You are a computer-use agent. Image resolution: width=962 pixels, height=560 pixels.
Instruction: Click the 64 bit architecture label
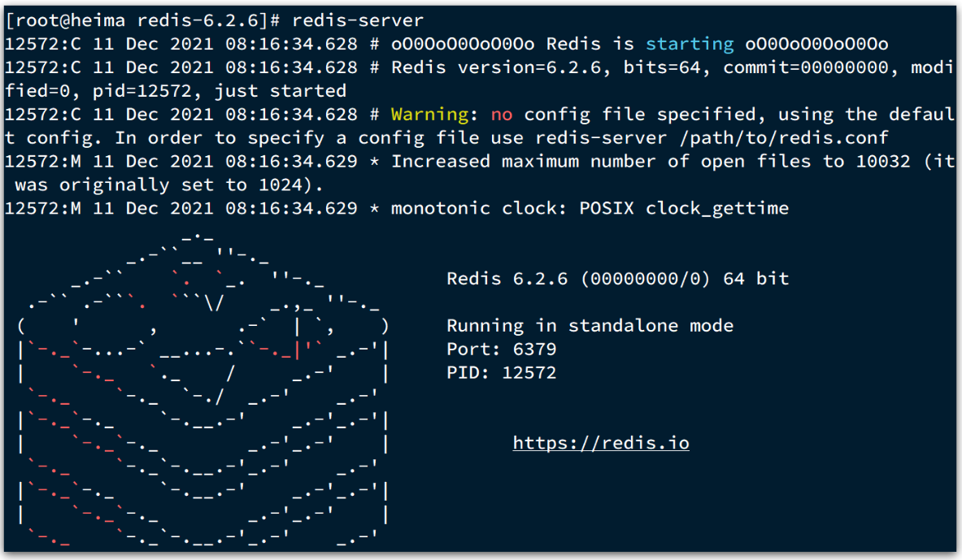pyautogui.click(x=756, y=278)
